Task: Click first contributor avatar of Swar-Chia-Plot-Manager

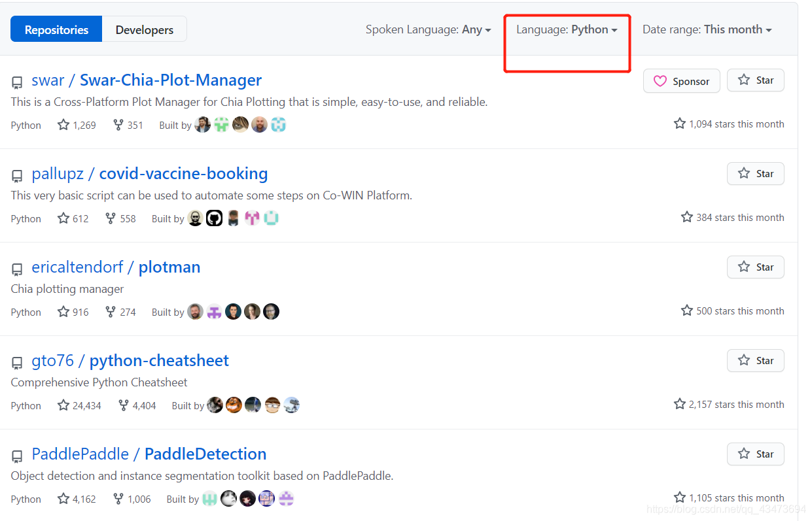Action: coord(203,124)
